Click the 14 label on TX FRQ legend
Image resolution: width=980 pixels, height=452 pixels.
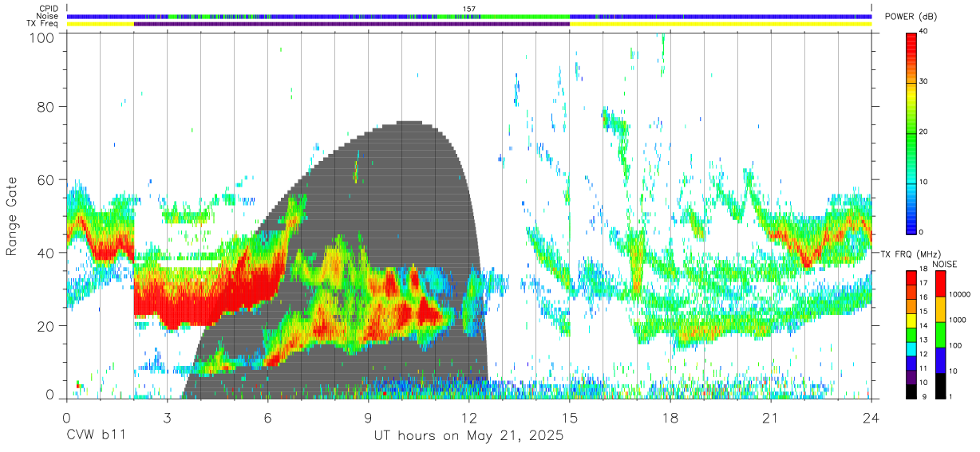pos(924,325)
